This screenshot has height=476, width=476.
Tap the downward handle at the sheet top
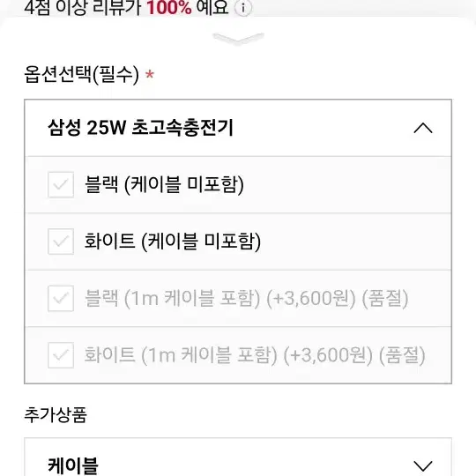tap(238, 39)
